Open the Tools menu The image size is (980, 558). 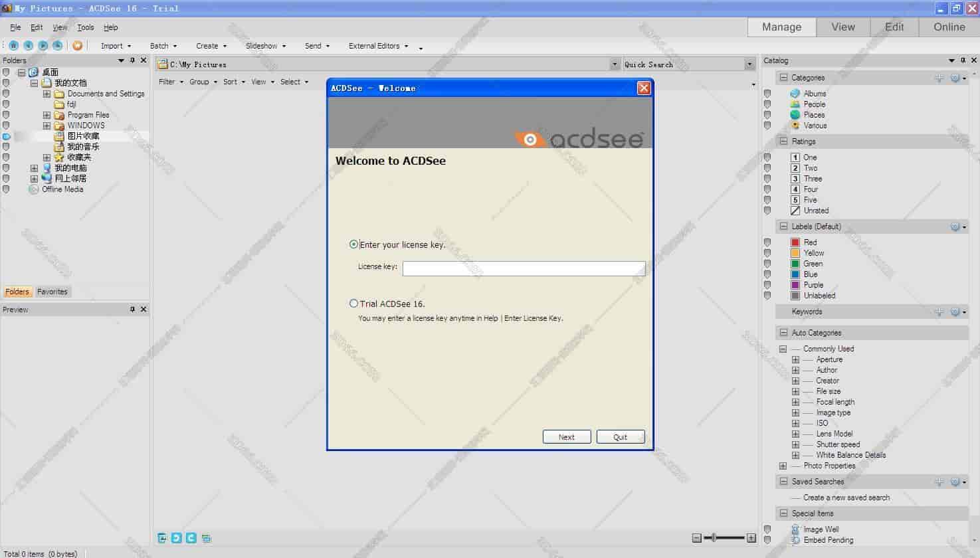pos(85,27)
